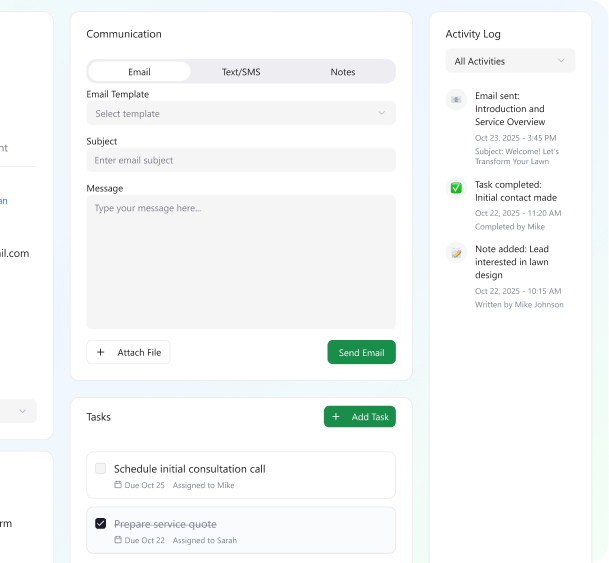Image resolution: width=609 pixels, height=563 pixels.
Task: Click calendar icon beside Due Oct 25
Action: coord(118,485)
